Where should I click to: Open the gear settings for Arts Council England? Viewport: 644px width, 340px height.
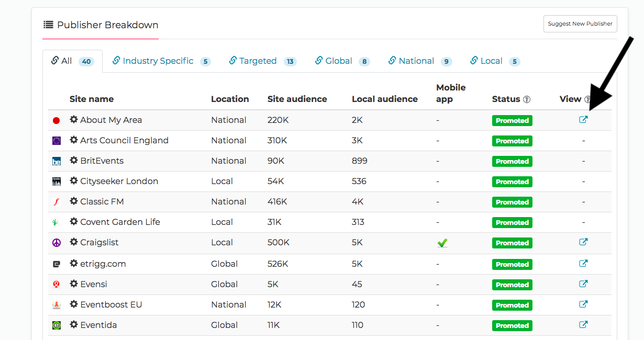pyautogui.click(x=74, y=140)
